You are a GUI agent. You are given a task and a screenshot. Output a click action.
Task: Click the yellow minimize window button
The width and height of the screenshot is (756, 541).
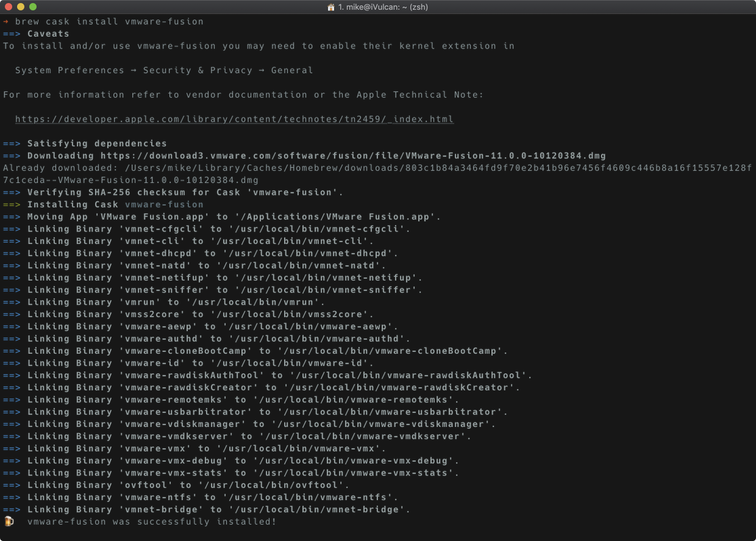21,7
